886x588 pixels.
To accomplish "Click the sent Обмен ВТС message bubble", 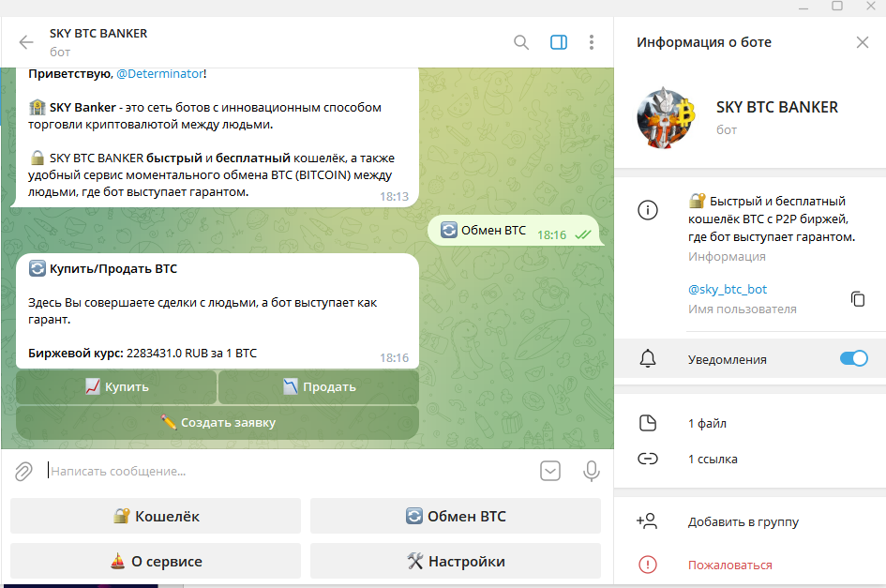I will click(516, 231).
